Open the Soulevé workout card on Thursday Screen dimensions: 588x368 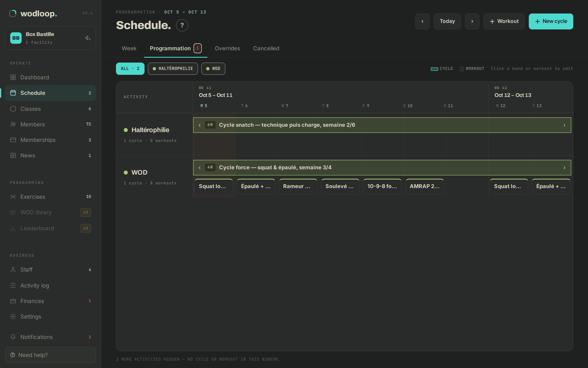(x=340, y=186)
